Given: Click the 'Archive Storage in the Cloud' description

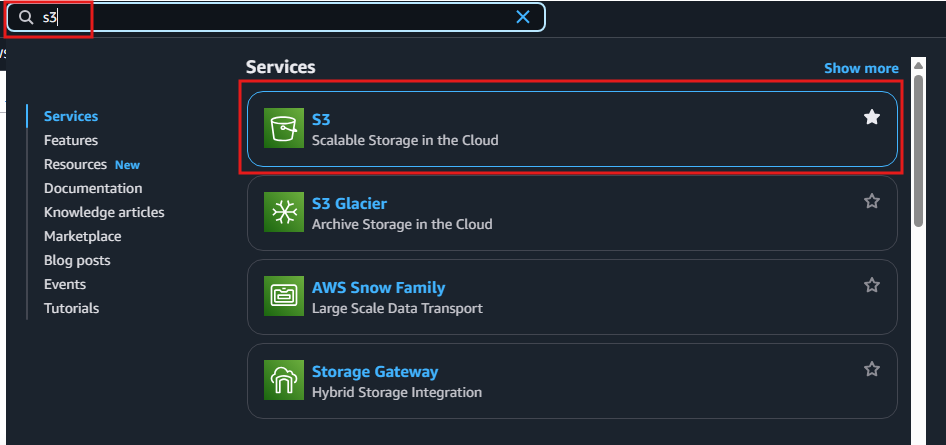Looking at the screenshot, I should [402, 224].
